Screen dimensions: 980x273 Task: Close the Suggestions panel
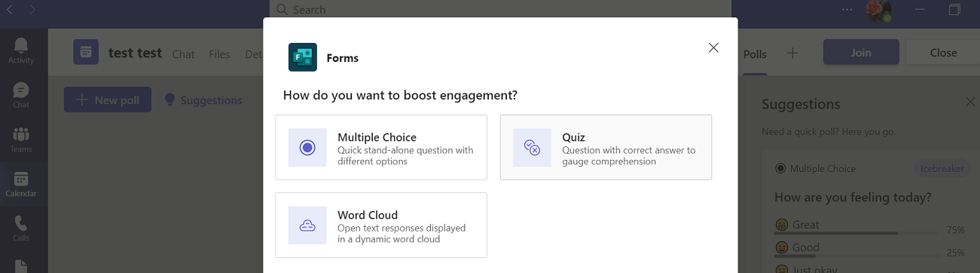click(x=970, y=102)
